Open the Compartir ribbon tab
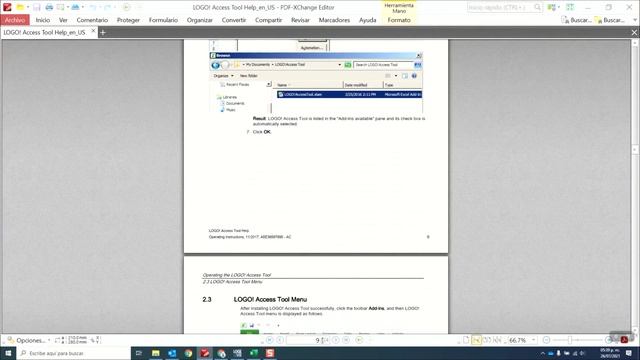Image resolution: width=640 pixels, height=360 pixels. (x=268, y=20)
